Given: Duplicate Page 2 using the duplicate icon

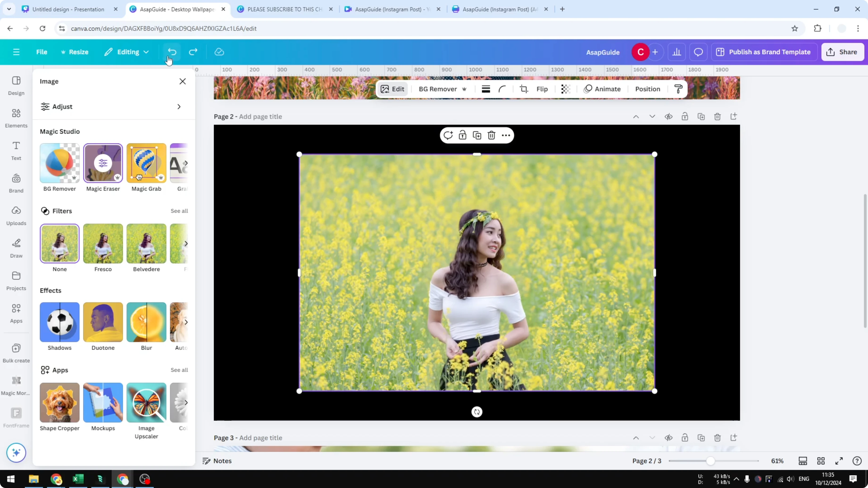Looking at the screenshot, I should (701, 116).
